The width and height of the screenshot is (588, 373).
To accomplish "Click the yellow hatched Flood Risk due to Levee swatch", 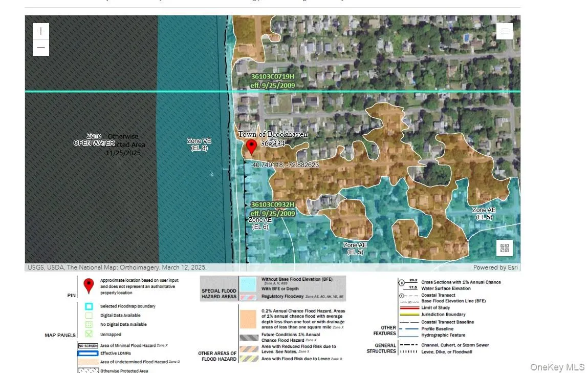I will pyautogui.click(x=249, y=359).
